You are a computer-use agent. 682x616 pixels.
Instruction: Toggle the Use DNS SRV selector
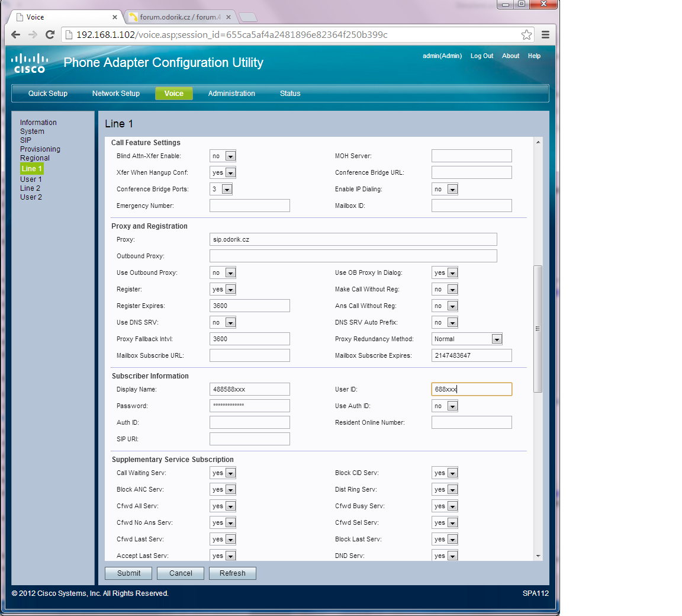tap(223, 323)
